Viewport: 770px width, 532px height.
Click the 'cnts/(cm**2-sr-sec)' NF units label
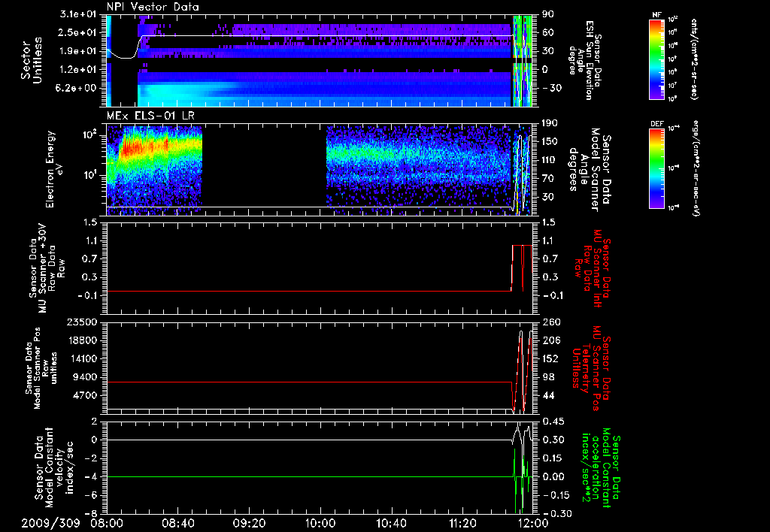pos(693,59)
